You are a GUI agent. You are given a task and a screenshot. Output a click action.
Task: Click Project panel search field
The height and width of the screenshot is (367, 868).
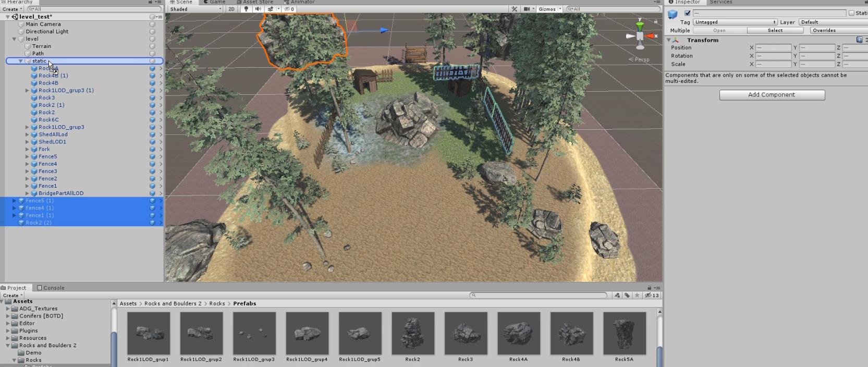[x=539, y=295]
